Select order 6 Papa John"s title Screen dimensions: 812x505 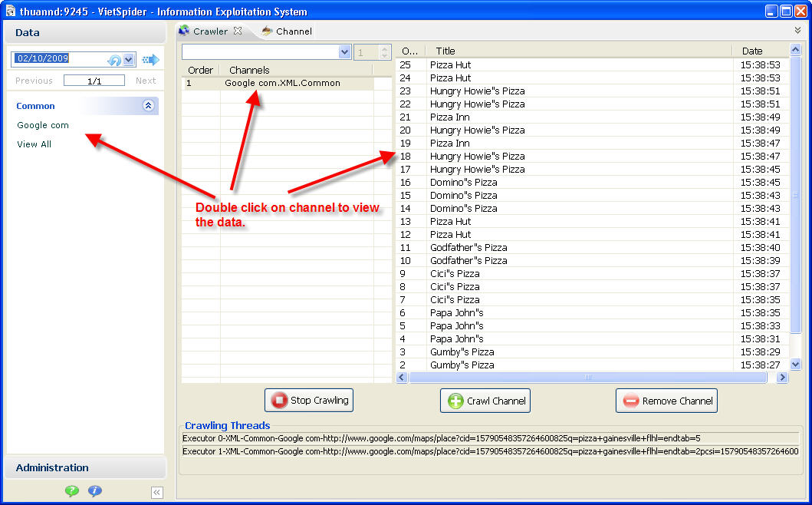(457, 312)
